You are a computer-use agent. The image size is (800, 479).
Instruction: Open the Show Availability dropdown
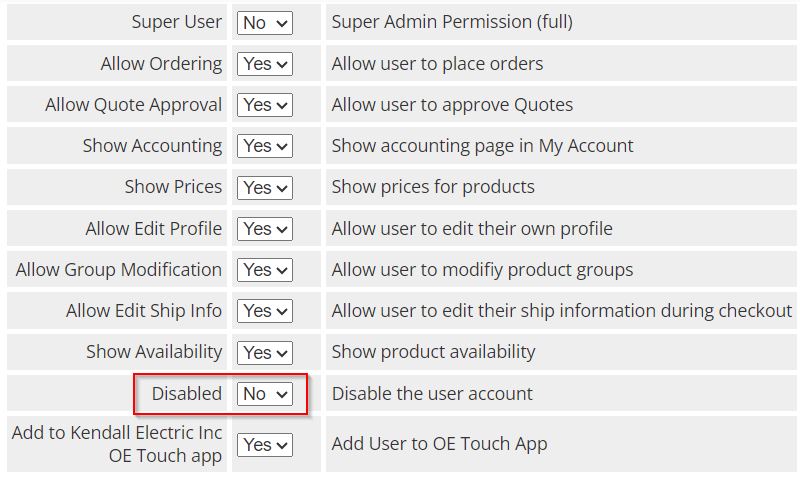pos(264,353)
